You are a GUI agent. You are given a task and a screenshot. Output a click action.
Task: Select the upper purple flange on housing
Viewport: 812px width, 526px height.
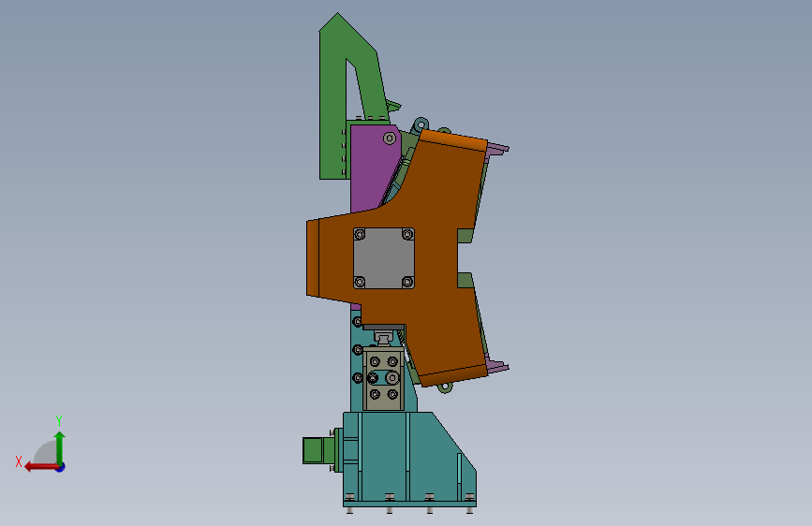pyautogui.click(x=497, y=149)
